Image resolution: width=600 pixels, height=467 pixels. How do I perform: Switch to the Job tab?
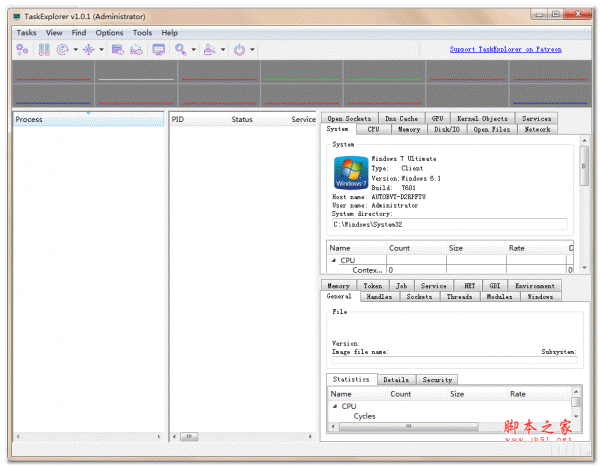(x=401, y=286)
